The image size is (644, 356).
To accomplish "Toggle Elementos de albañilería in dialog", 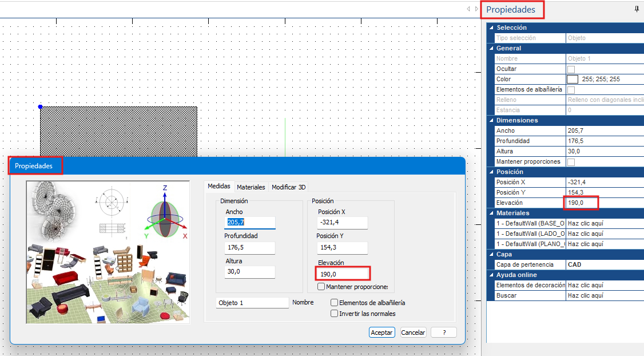I will pos(335,303).
